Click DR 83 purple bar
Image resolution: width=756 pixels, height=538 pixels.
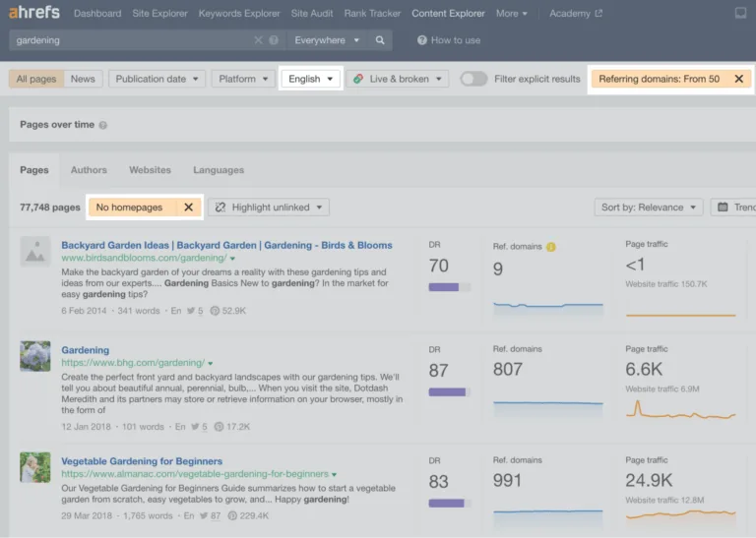(x=449, y=504)
